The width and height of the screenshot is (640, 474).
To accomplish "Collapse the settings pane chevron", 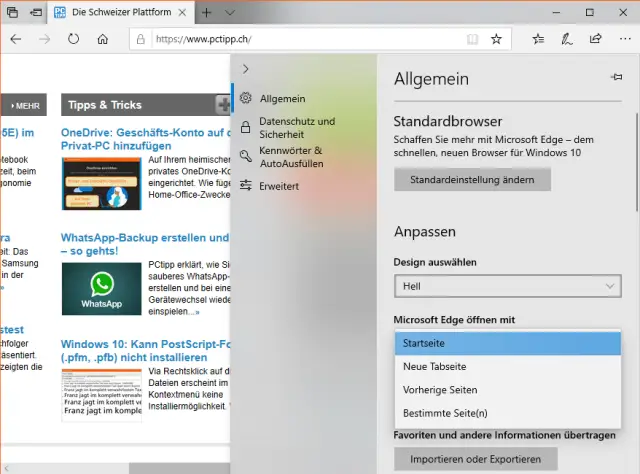I will [245, 69].
